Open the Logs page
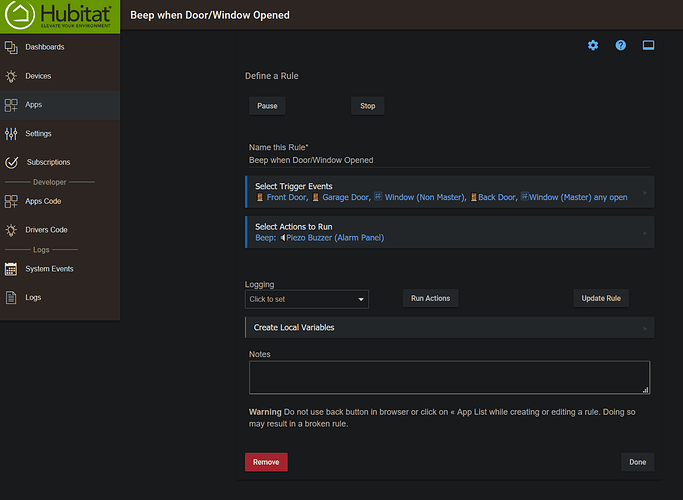This screenshot has height=500, width=683. pyautogui.click(x=33, y=297)
